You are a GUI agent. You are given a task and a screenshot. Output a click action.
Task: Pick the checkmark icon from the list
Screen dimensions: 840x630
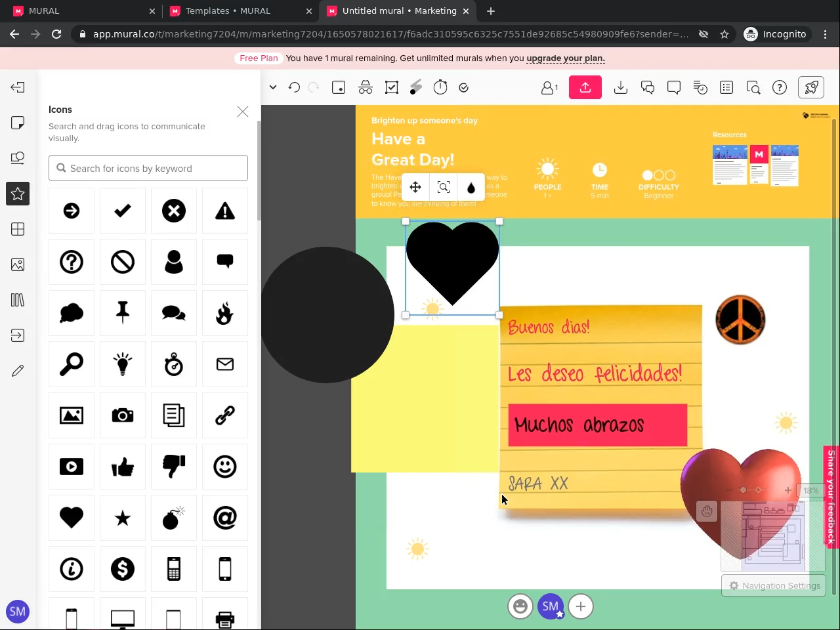click(123, 211)
